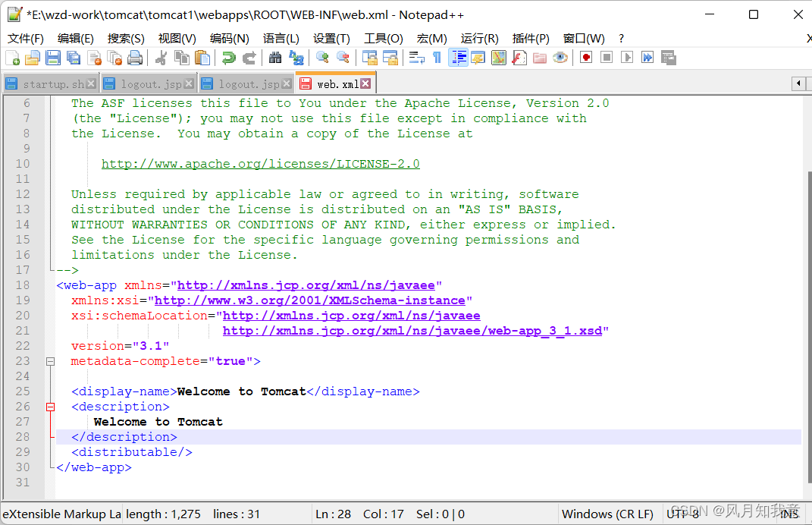Click the vertical scrollbar thumb
The image size is (812, 525).
click(810, 326)
